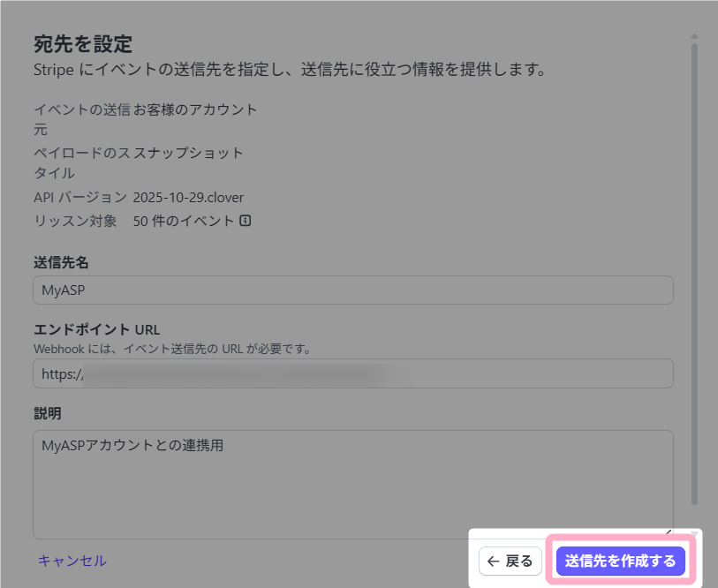
Task: Click the 50 件のイベント text
Action: (x=184, y=221)
